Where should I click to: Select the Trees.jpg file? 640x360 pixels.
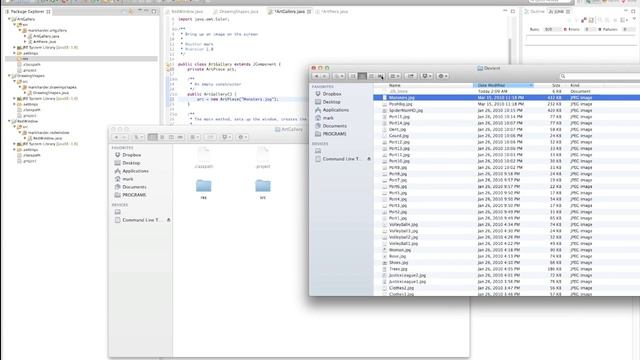pyautogui.click(x=398, y=269)
